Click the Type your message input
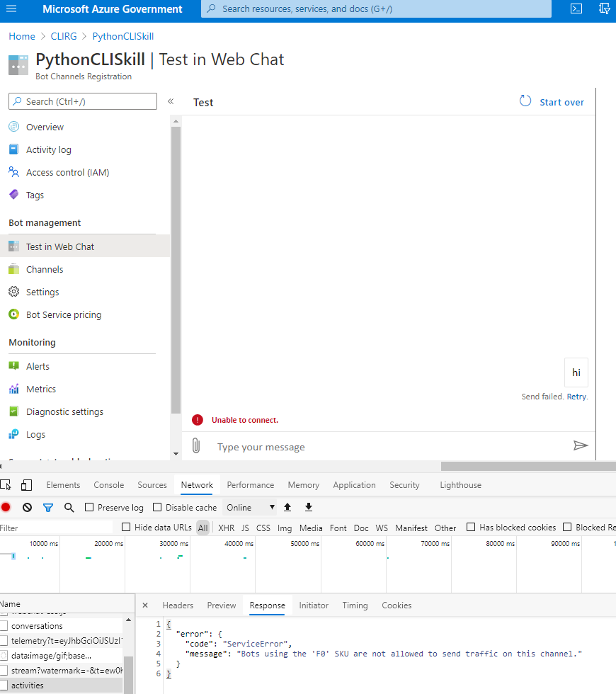The image size is (616, 694). 389,447
